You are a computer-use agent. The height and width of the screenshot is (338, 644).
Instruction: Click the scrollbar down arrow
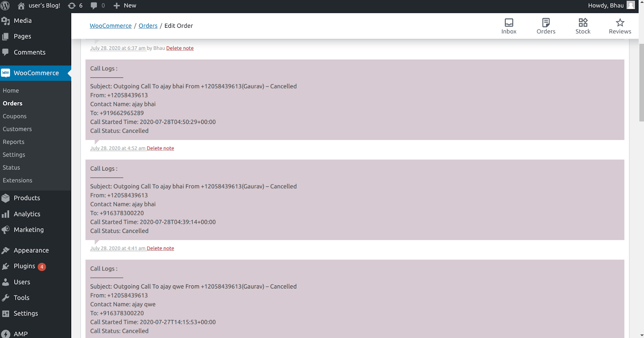641,335
